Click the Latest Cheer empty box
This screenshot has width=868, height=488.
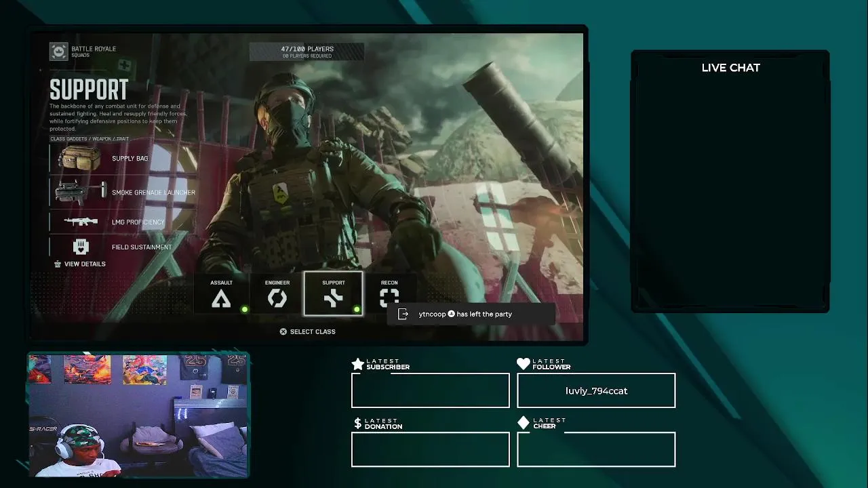click(596, 449)
